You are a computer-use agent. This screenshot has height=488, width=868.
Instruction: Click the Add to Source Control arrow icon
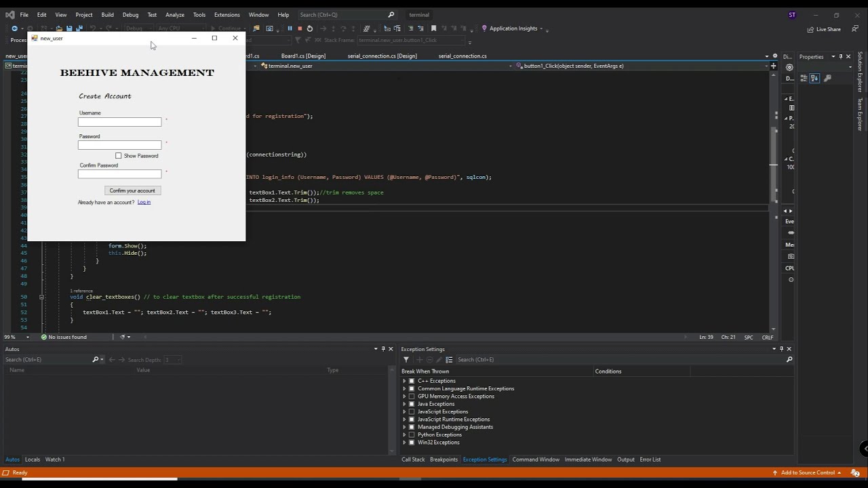pos(775,472)
